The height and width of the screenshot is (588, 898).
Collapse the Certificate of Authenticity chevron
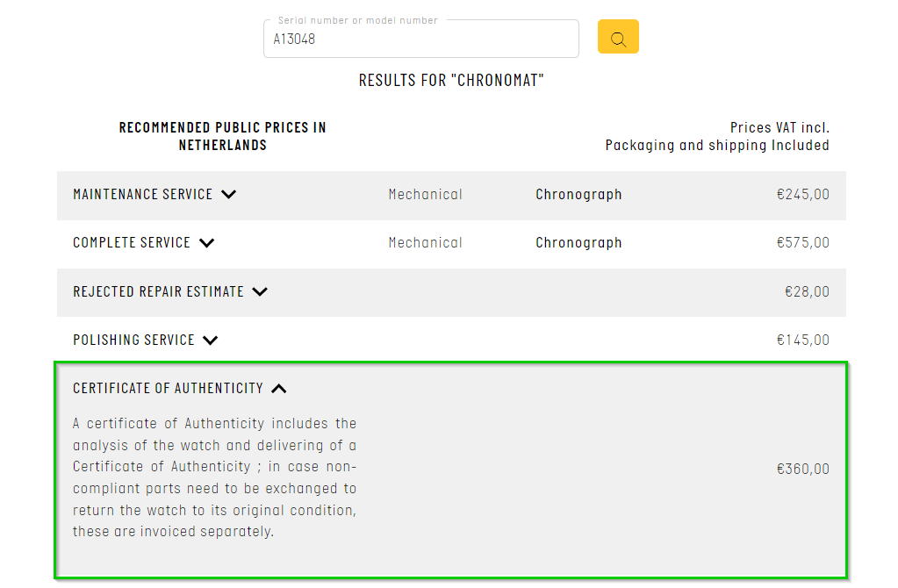(x=279, y=389)
